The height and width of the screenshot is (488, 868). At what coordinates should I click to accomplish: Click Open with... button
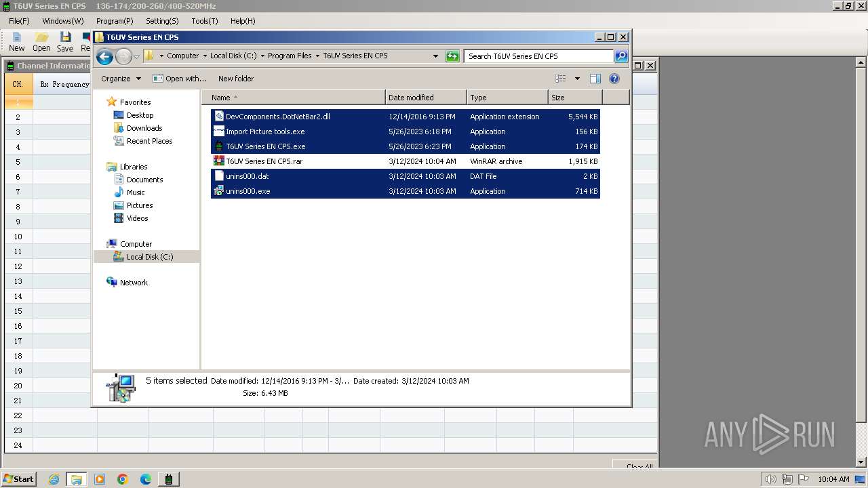point(180,79)
